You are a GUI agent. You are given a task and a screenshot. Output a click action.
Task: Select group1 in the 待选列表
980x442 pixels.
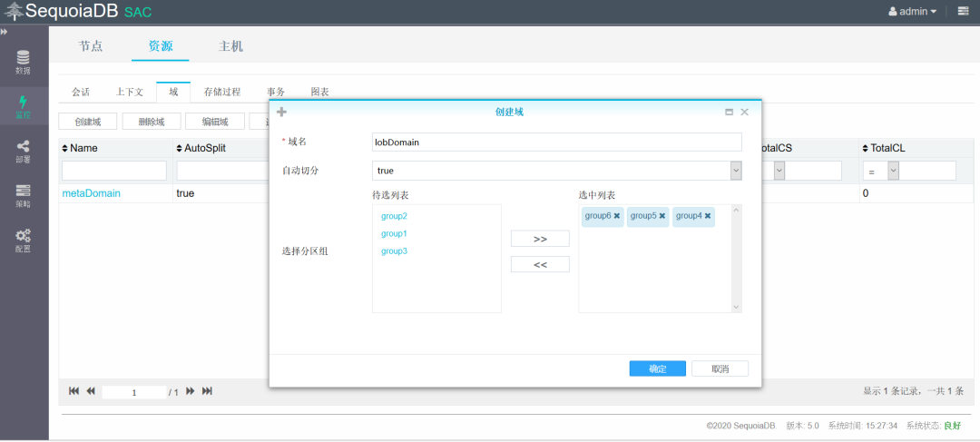(x=395, y=234)
